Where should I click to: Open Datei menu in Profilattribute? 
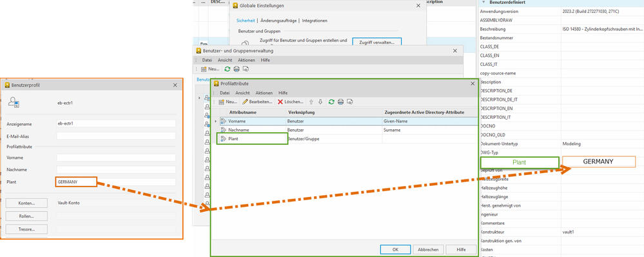pos(224,93)
